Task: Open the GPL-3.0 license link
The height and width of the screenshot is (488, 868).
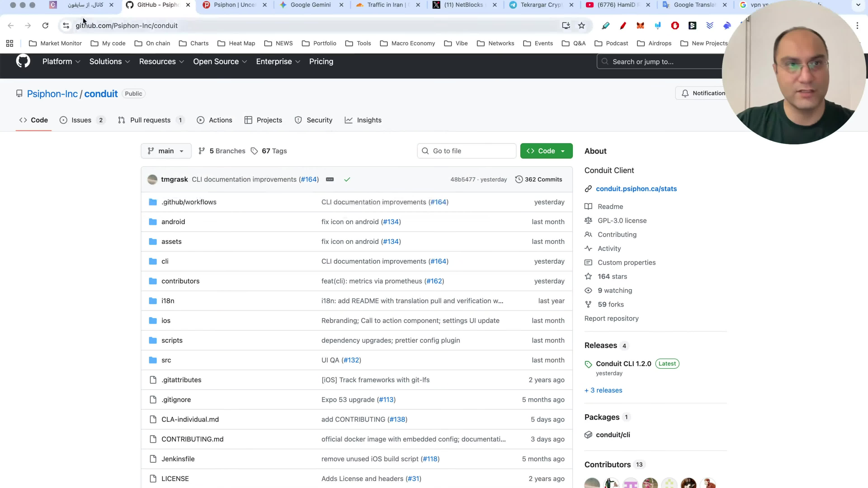Action: click(x=622, y=221)
